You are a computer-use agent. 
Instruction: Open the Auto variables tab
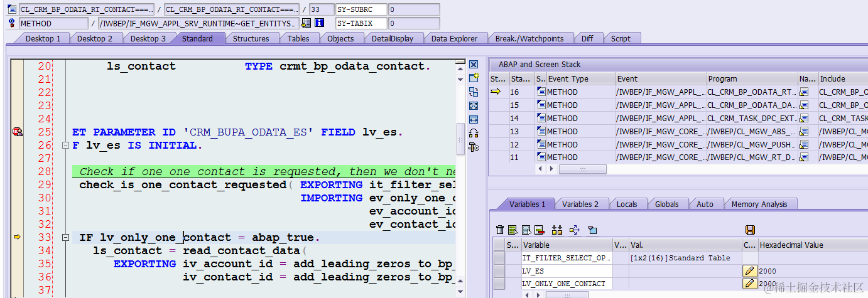[x=705, y=204]
